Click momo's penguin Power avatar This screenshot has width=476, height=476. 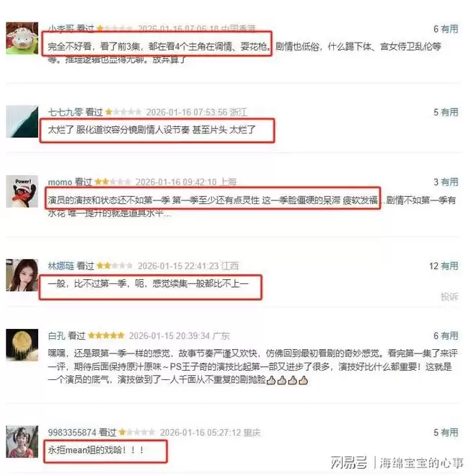[22, 191]
